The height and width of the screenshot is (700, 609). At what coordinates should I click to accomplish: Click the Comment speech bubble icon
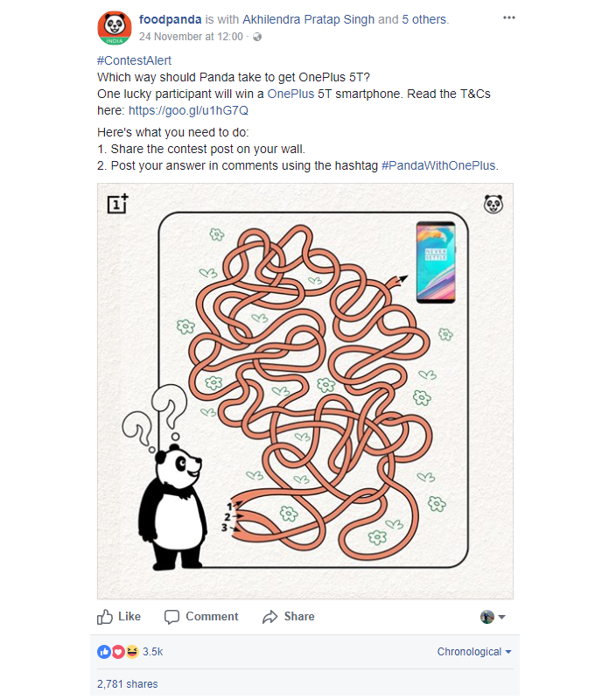point(171,617)
